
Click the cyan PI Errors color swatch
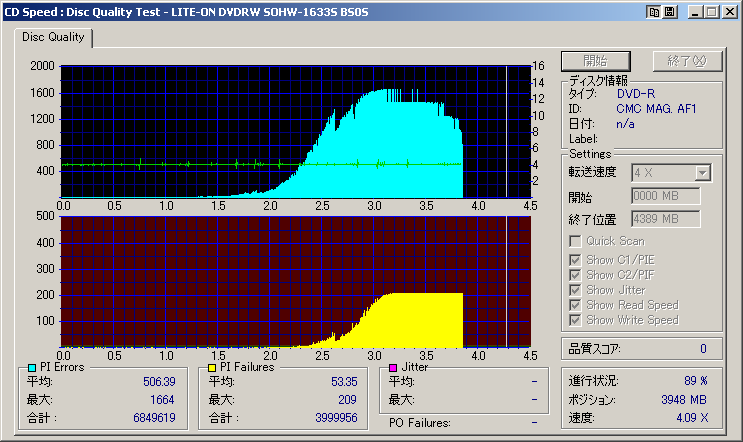[x=32, y=368]
